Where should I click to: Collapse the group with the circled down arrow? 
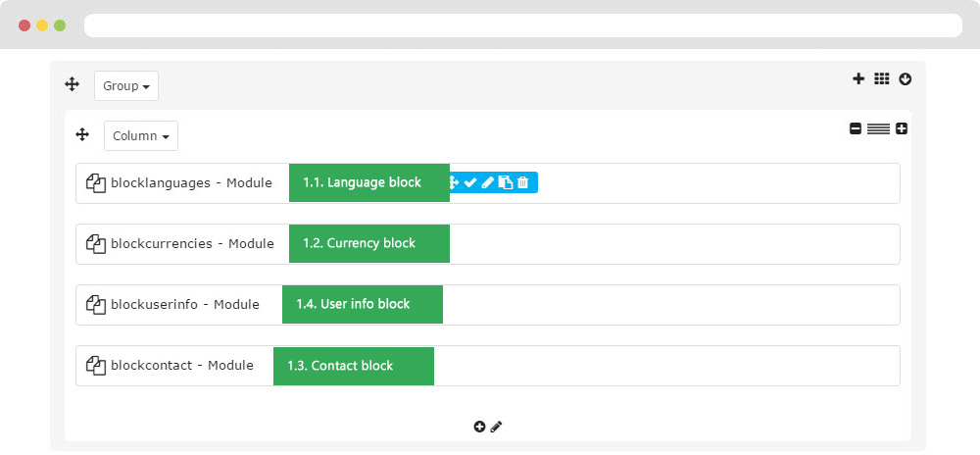pos(905,79)
